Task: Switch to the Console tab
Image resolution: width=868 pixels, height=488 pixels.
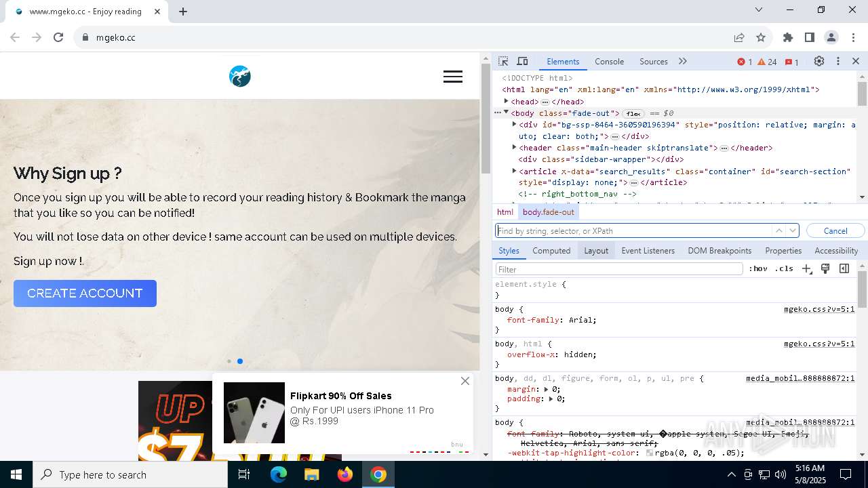Action: (609, 62)
